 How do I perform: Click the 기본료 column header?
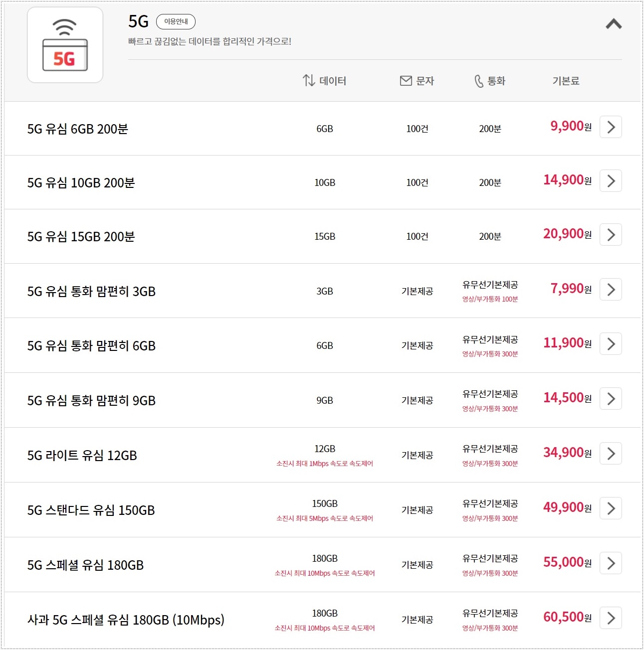click(x=566, y=80)
